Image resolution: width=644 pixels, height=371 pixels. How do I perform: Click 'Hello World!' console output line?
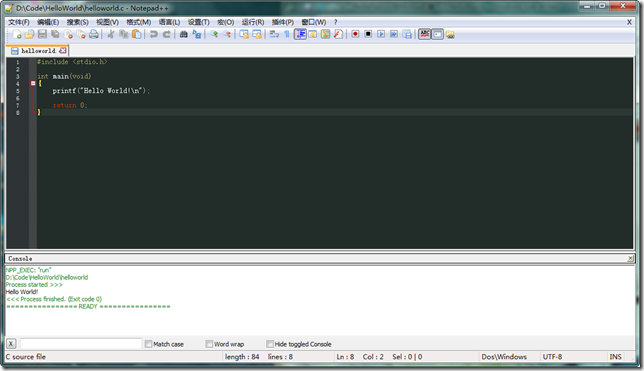22,292
